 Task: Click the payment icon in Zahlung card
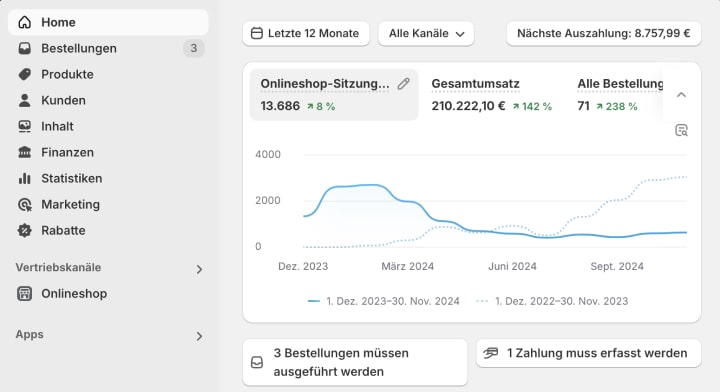click(491, 353)
